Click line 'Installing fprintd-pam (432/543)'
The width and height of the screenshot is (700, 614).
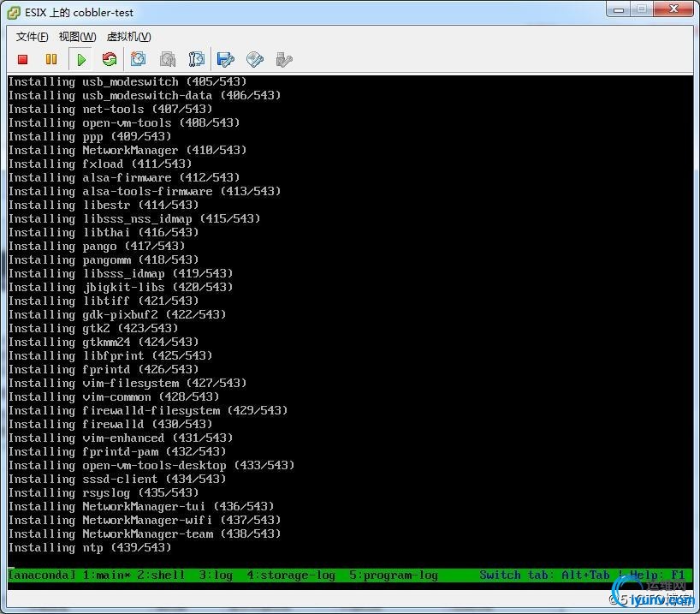coord(117,452)
